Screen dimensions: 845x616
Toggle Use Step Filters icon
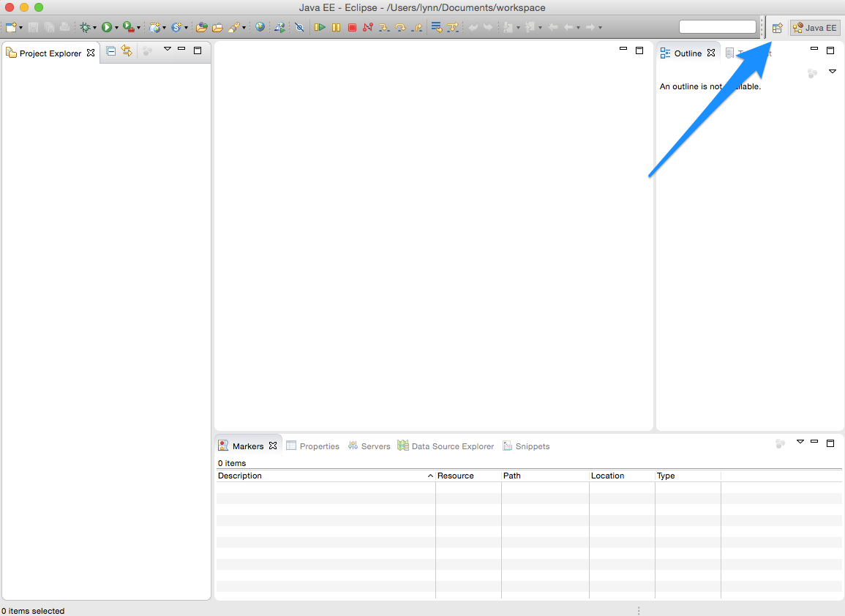[x=453, y=27]
